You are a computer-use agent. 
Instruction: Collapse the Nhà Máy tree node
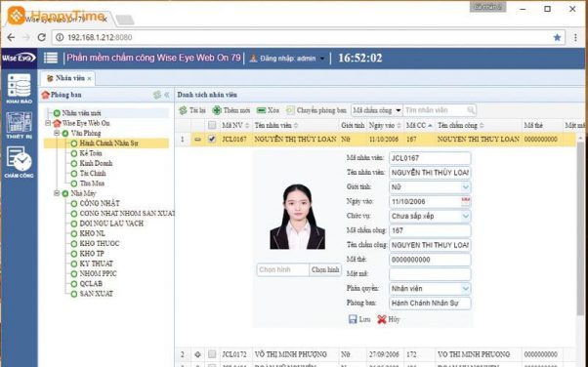57,193
